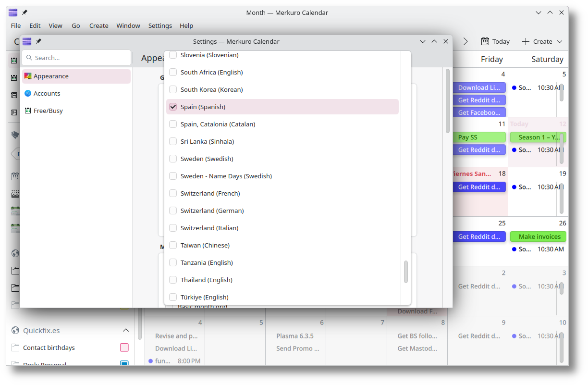Open the Create button dropdown arrow

click(x=560, y=42)
